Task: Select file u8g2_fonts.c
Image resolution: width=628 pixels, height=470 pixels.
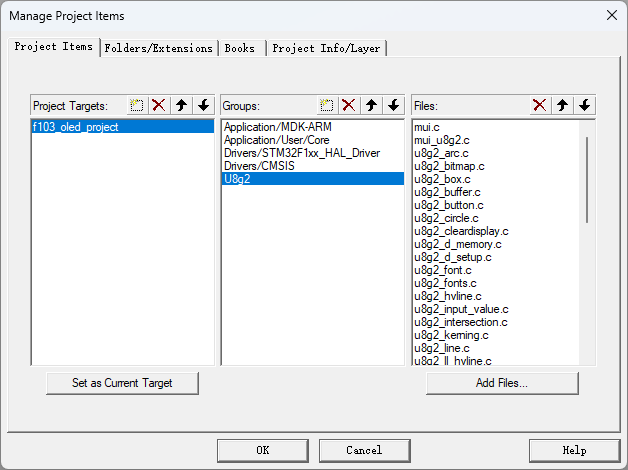Action: pos(496,283)
